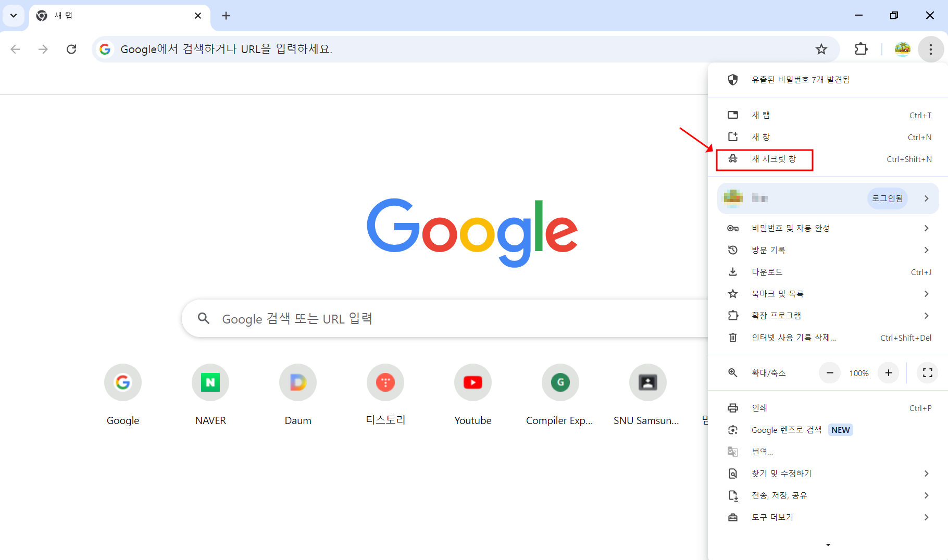Expand 비밀번호 및 자동 완성 submenu
This screenshot has width=948, height=560.
pos(828,228)
